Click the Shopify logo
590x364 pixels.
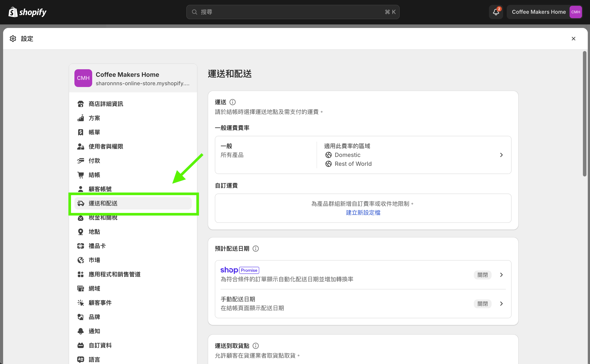tap(28, 12)
